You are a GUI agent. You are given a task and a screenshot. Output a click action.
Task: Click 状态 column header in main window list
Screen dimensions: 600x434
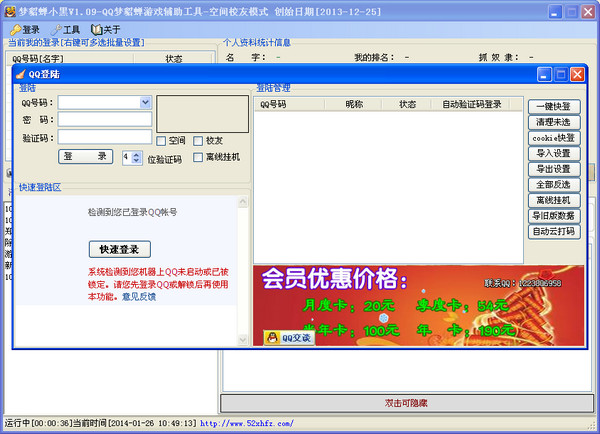coord(173,59)
